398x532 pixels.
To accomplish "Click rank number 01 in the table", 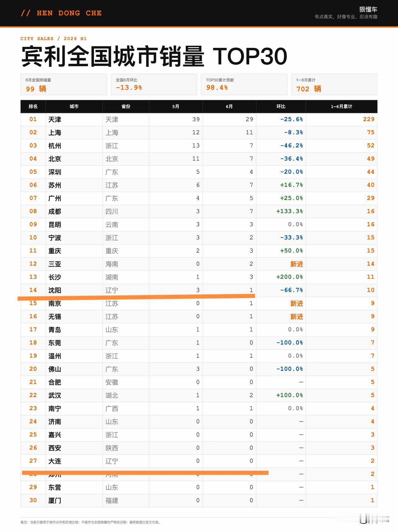I will (33, 119).
